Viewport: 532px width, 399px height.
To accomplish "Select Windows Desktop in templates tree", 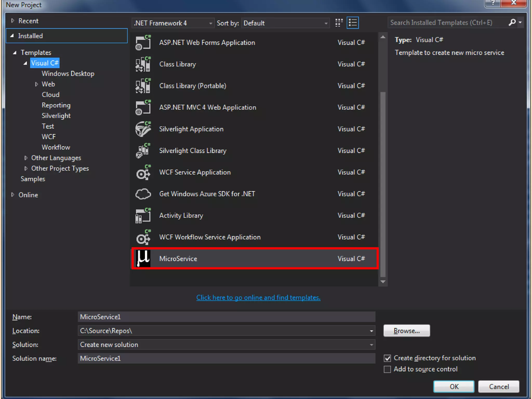I will [68, 74].
